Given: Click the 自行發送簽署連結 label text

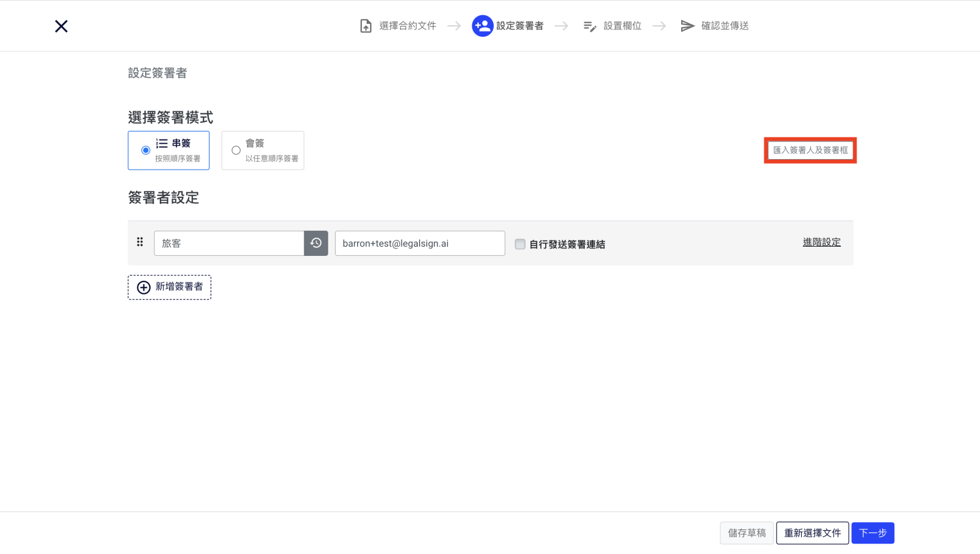Looking at the screenshot, I should pos(567,244).
